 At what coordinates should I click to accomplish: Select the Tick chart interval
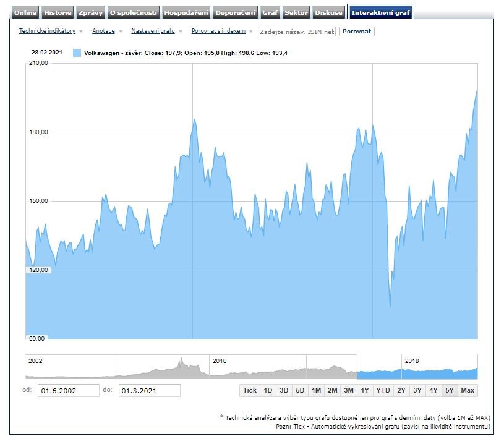(x=250, y=390)
